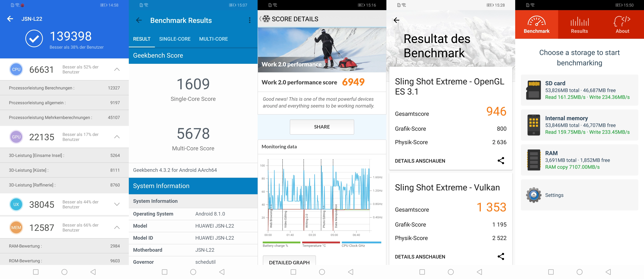Tap home circle on AnTuTu screen

coord(65,272)
